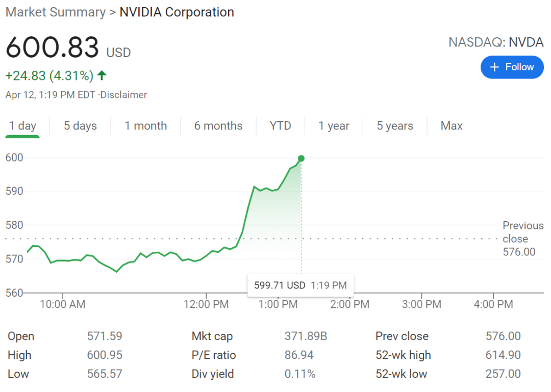The height and width of the screenshot is (392, 551).
Task: Click the 599.71 USD chart tooltip
Action: [300, 285]
